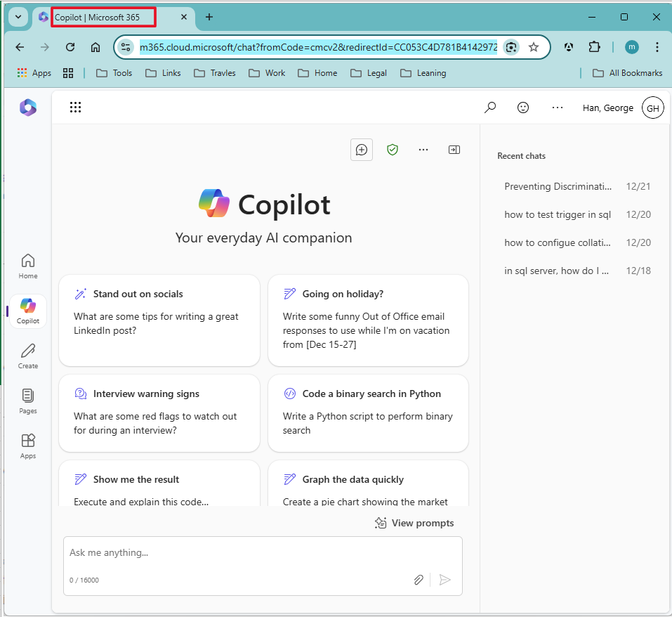Click the m365.cloud.microsoft address bar URL
The height and width of the screenshot is (617, 672).
318,47
